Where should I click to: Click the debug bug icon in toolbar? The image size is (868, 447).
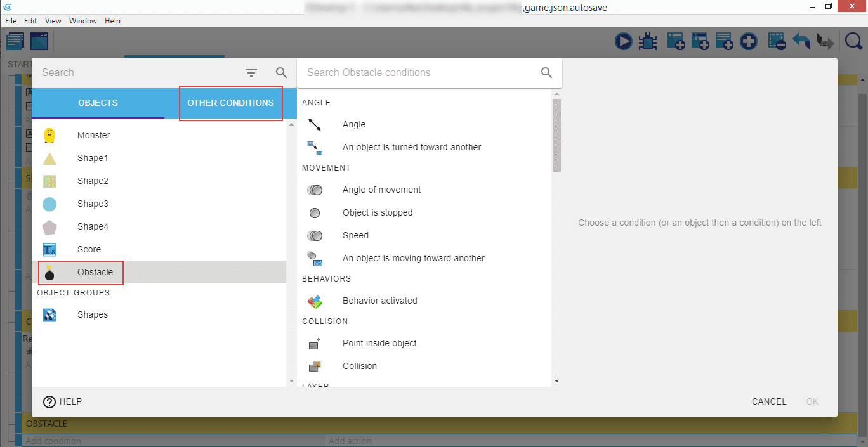click(x=647, y=42)
